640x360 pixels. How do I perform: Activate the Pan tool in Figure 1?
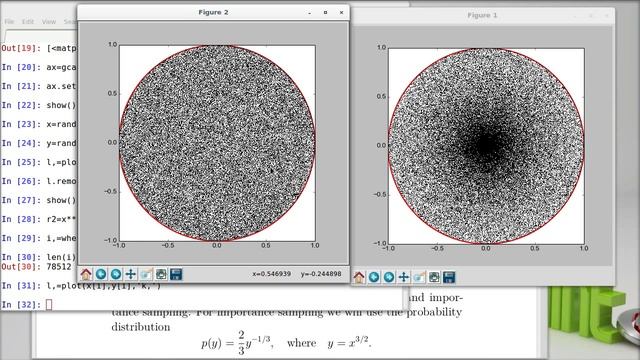click(404, 278)
